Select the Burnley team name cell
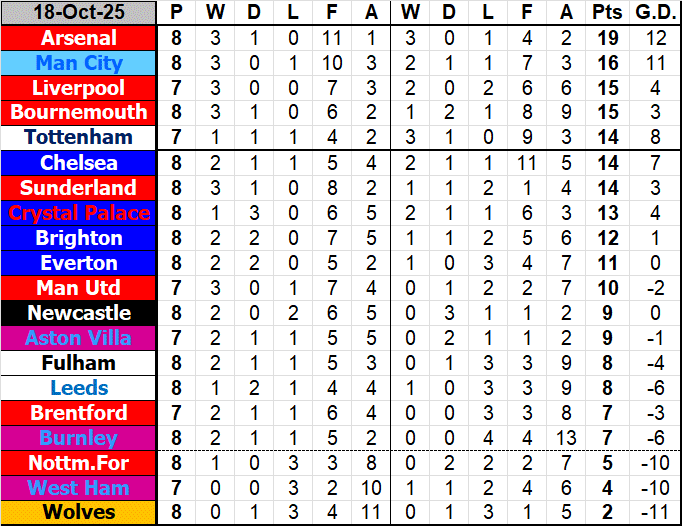Image resolution: width=682 pixels, height=526 pixels. point(79,438)
